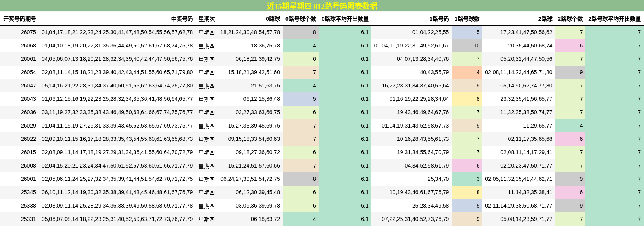Image resolution: width=644 pixels, height=226 pixels.
Task: Click the green 2路球个数 cell showing 4
Action: coord(570,126)
